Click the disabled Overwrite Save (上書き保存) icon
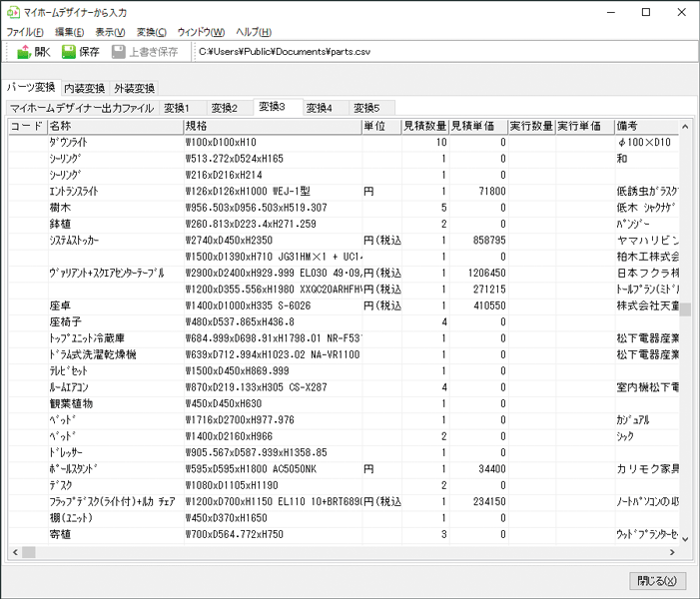This screenshot has height=599, width=700. click(x=119, y=52)
